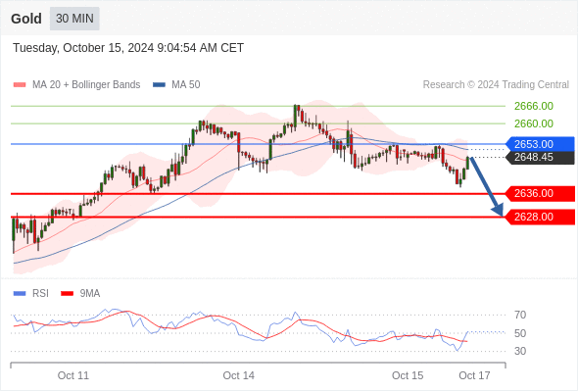This screenshot has width=578, height=392.
Task: Select the 2628.00 red support tag
Action: click(541, 217)
